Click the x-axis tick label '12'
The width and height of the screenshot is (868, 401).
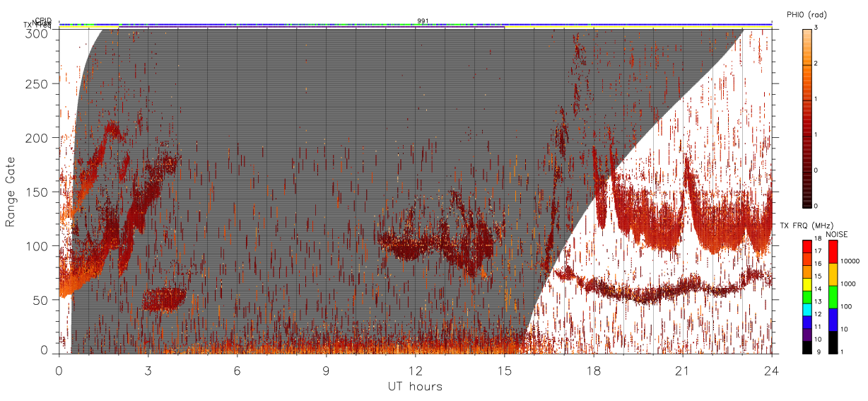416,371
